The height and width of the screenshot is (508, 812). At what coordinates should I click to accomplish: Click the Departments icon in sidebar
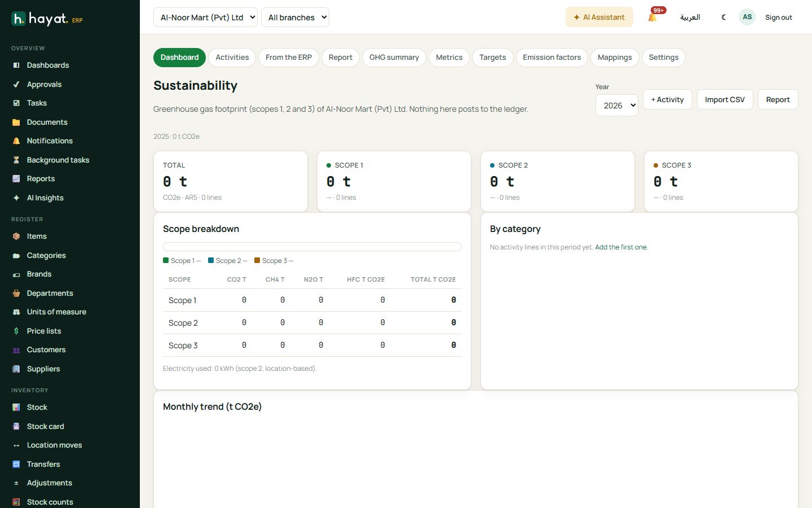pyautogui.click(x=16, y=294)
